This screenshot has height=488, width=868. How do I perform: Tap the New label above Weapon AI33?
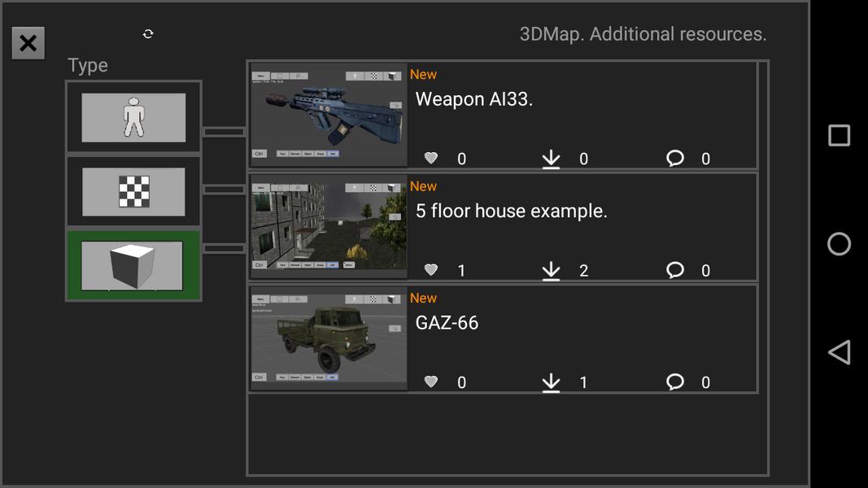coord(424,74)
